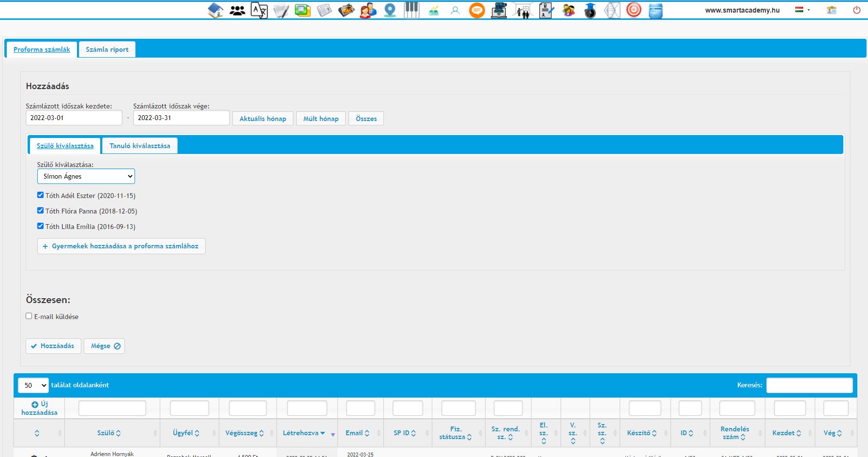Uncheck Tóth Flóra Panna checkbox
This screenshot has height=457, width=868.
click(x=41, y=211)
